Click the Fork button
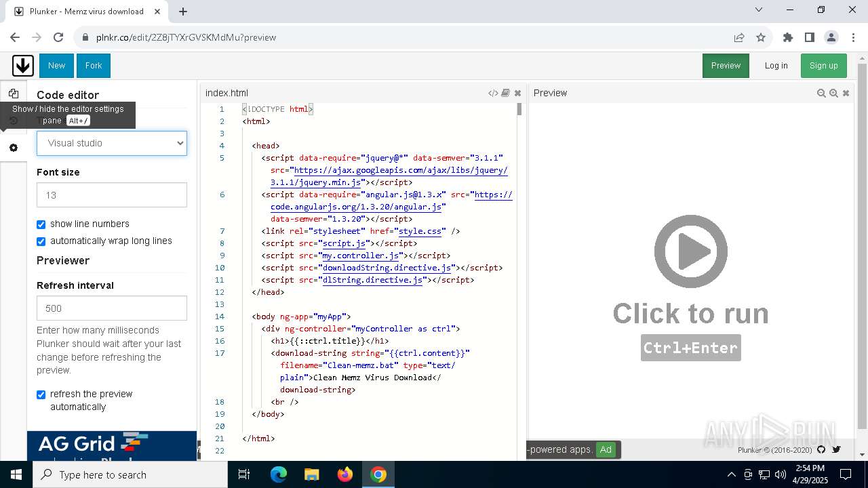The height and width of the screenshot is (488, 868). coord(94,66)
